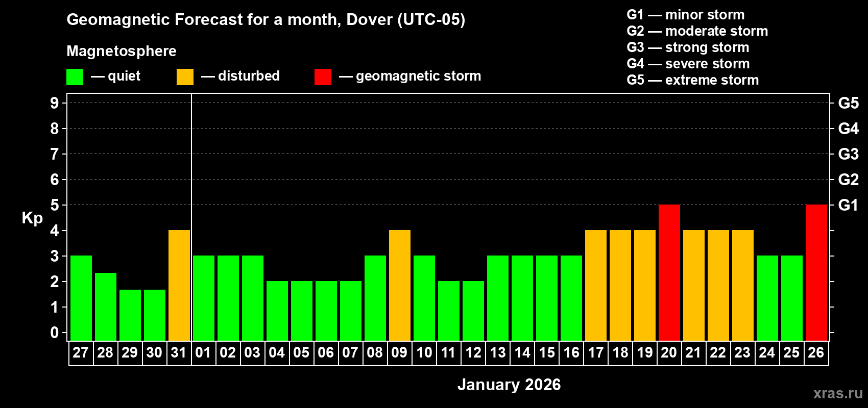Viewport: 868px width, 408px height.
Task: Click date label 05 on the axis
Action: pyautogui.click(x=301, y=352)
